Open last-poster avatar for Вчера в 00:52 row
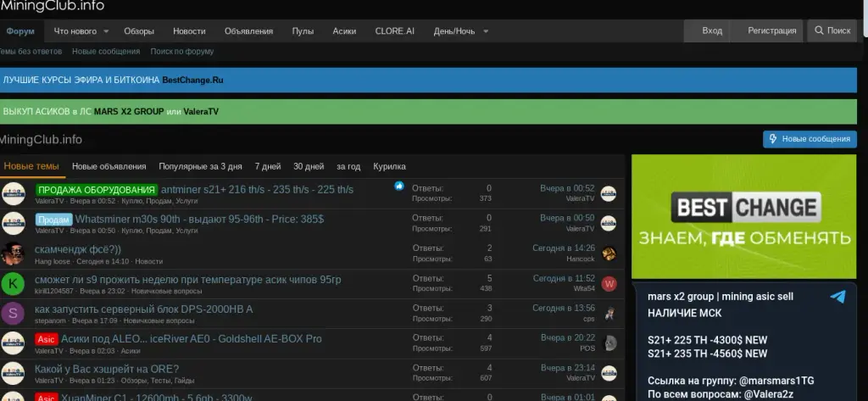The width and height of the screenshot is (868, 401). tap(609, 193)
